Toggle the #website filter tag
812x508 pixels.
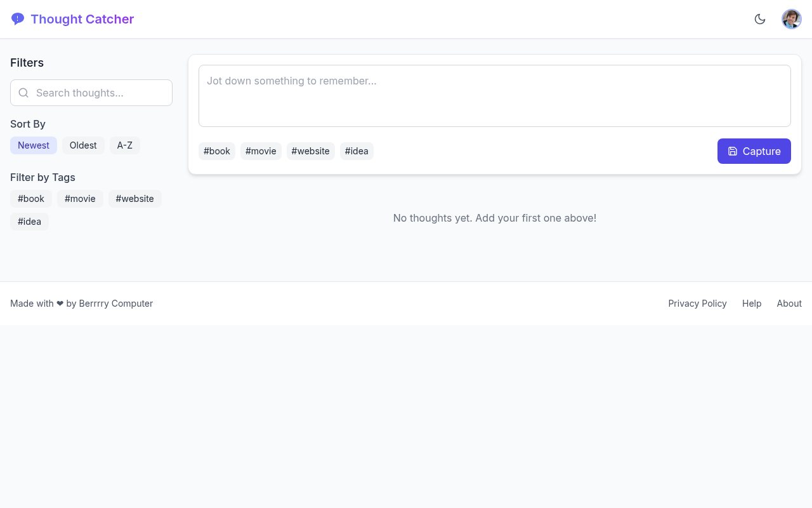click(x=134, y=199)
